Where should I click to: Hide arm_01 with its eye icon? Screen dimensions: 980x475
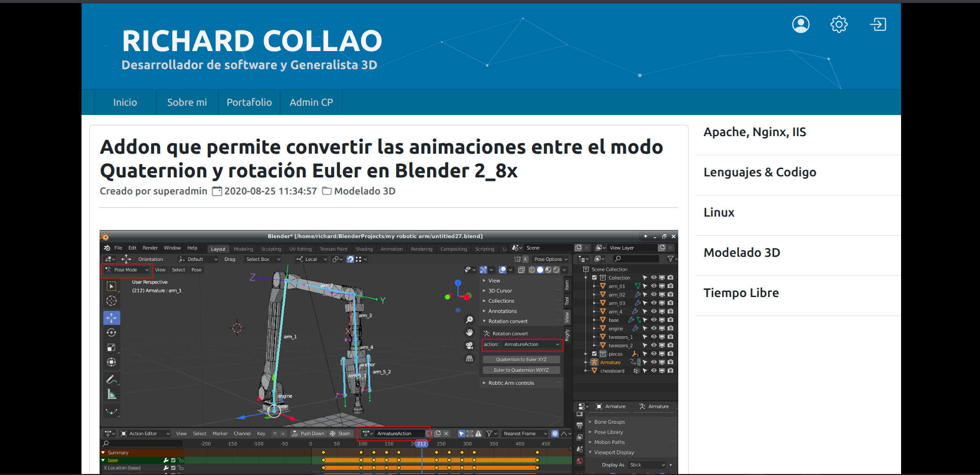click(x=654, y=286)
